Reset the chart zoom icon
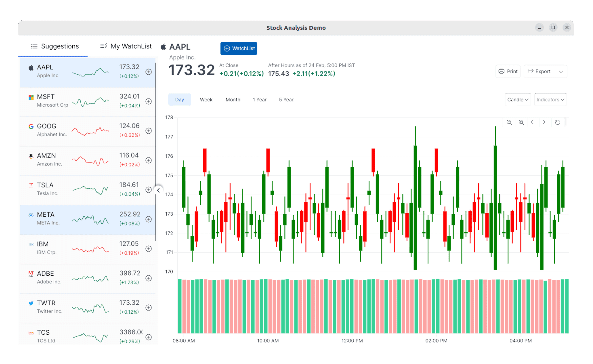593x364 pixels. coord(557,122)
